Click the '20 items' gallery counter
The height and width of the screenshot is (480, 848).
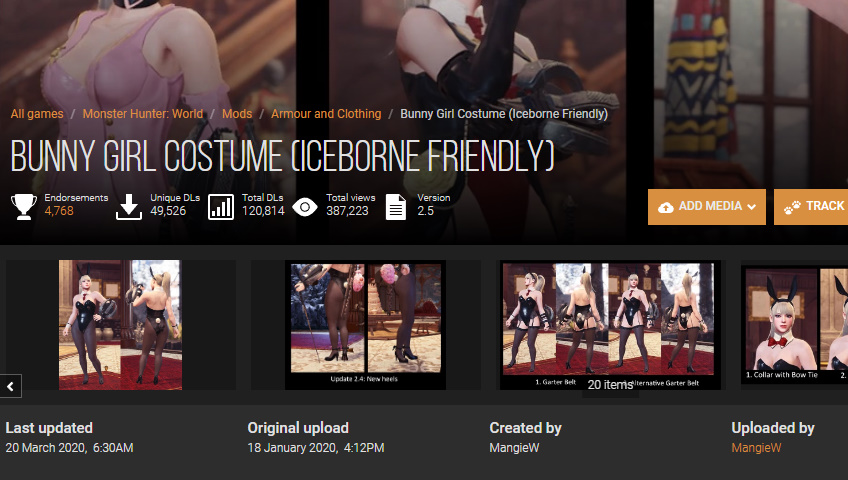pos(610,385)
